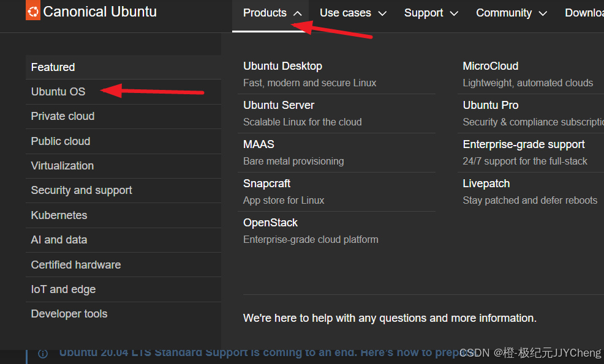The height and width of the screenshot is (364, 604).
Task: Select the IoT and edge category
Action: [x=123, y=289]
